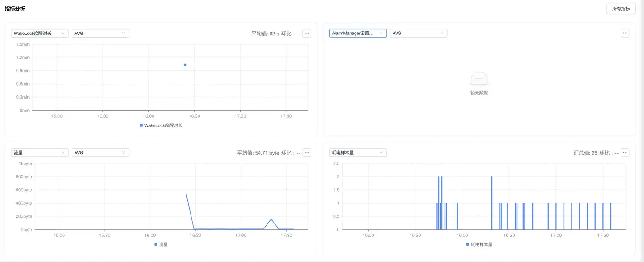Open more options on AlarmManager chart
Image resolution: width=644 pixels, height=262 pixels.
tap(625, 33)
